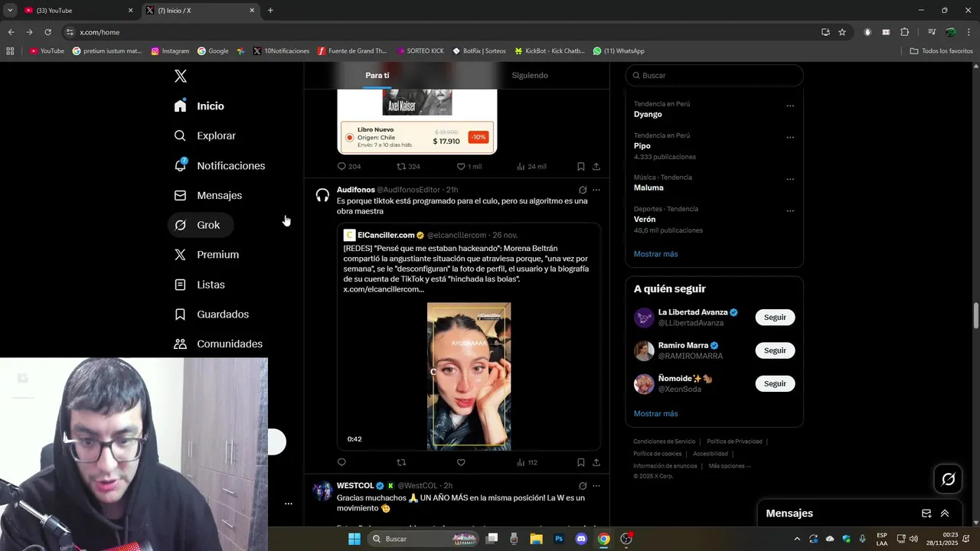Compose new message in Mensajes drawer
The height and width of the screenshot is (551, 980).
point(926,514)
